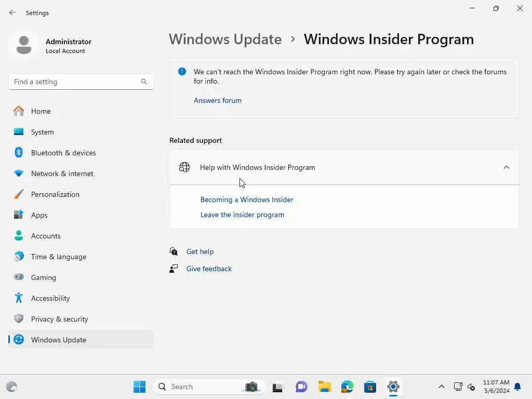This screenshot has height=399, width=532.
Task: Click the Accessibility figure icon
Action: 19,298
